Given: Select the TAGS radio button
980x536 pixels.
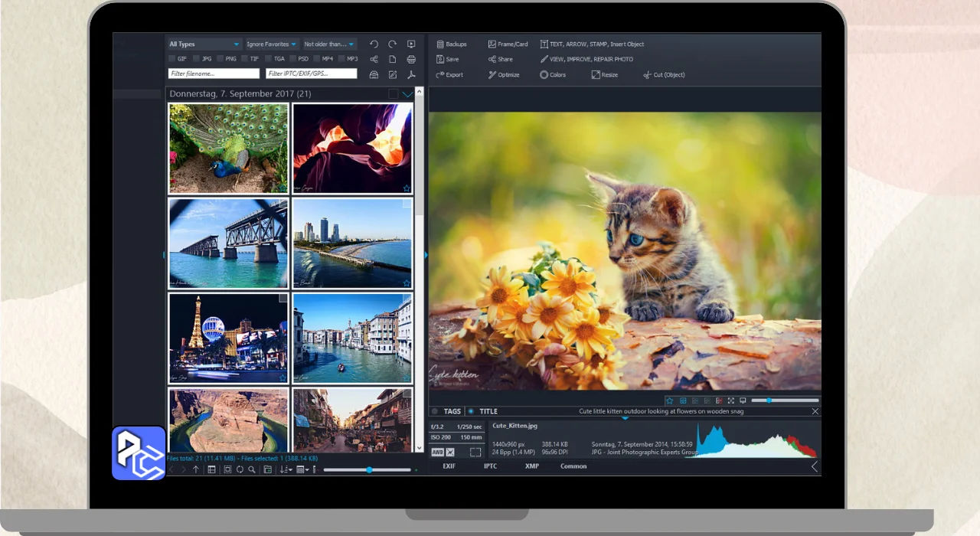Looking at the screenshot, I should [x=435, y=411].
